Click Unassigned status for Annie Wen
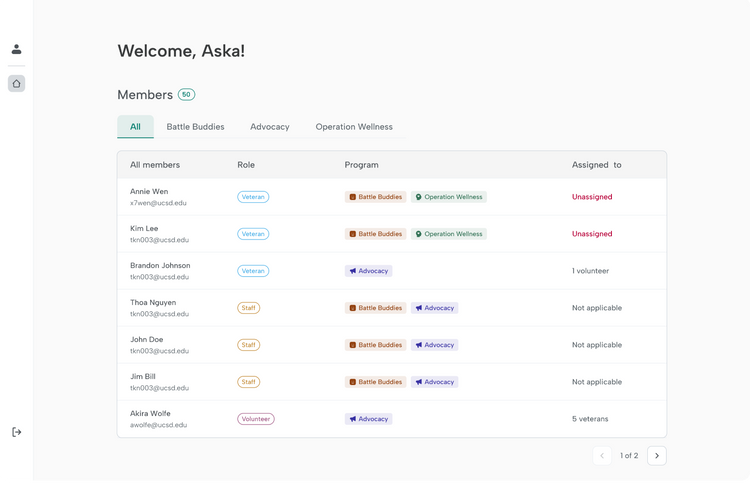 (592, 197)
